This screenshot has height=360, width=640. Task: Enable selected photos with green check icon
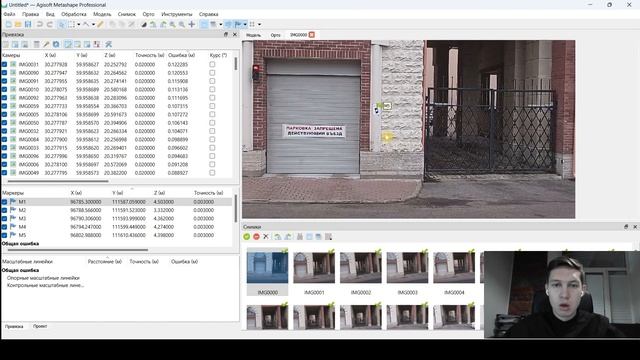coord(247,236)
